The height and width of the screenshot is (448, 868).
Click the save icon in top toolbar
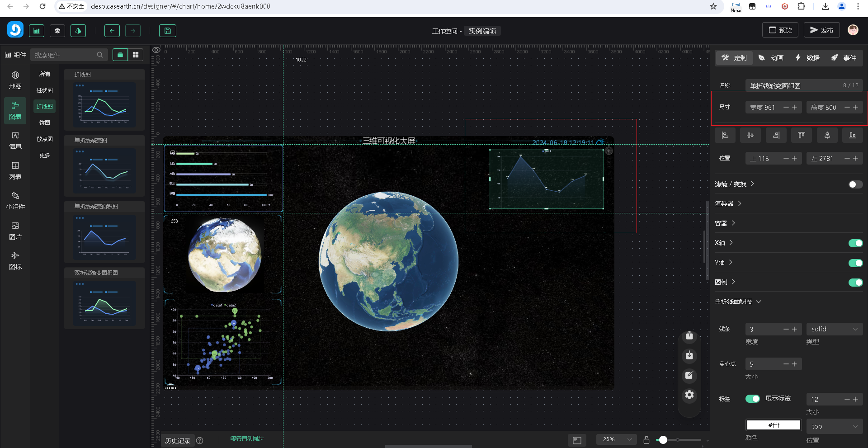167,31
